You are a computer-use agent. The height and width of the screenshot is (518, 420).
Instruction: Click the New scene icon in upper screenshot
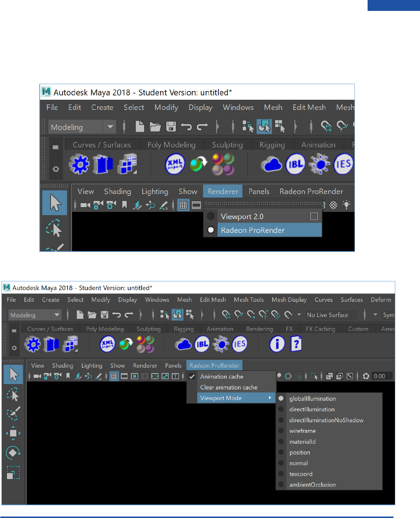coord(140,126)
